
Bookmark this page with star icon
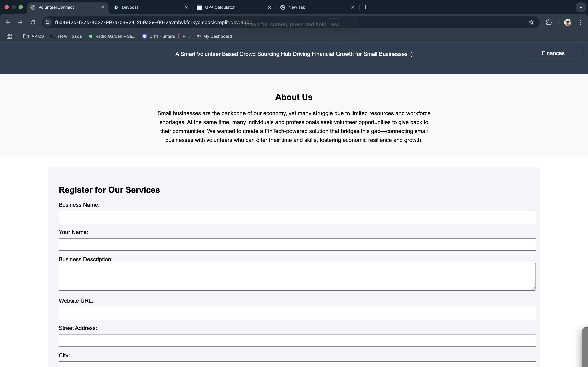point(531,22)
